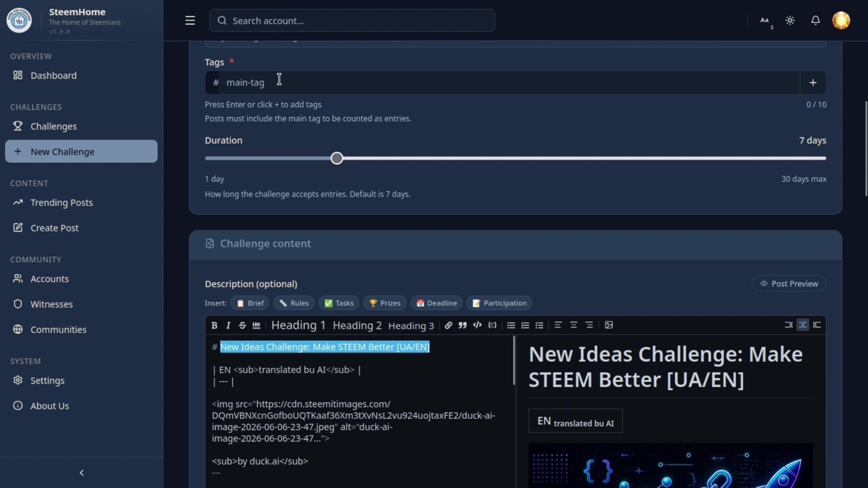Select New Challenge in the sidebar
Image resolution: width=868 pixels, height=488 pixels.
coord(81,151)
